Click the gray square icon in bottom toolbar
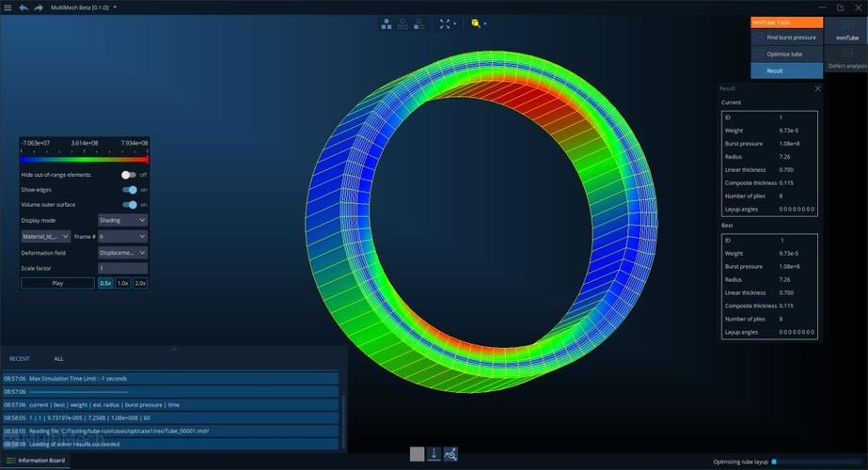This screenshot has width=868, height=470. tap(417, 454)
